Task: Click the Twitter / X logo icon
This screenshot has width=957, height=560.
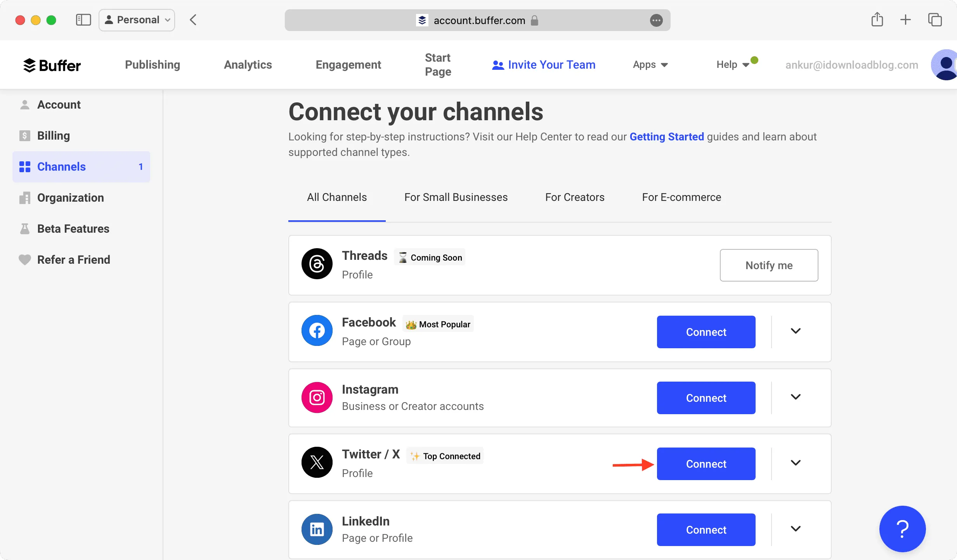Action: [317, 462]
